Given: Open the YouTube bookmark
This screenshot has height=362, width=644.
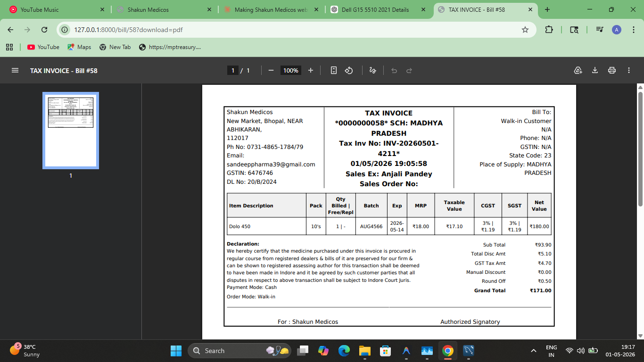Looking at the screenshot, I should [43, 47].
